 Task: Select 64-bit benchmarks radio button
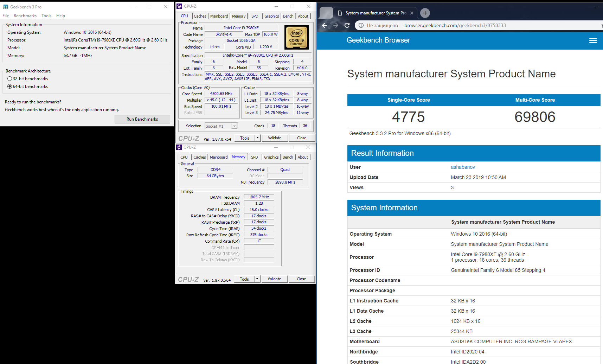pos(10,87)
